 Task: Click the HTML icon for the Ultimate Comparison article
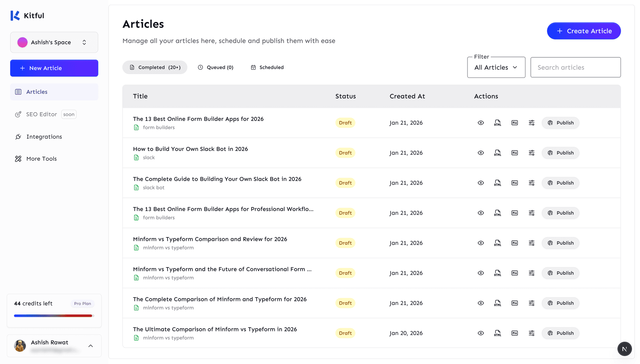[x=497, y=333]
